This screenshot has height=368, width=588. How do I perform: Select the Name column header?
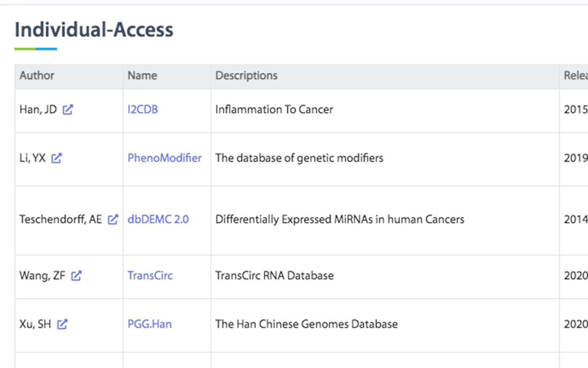167,76
